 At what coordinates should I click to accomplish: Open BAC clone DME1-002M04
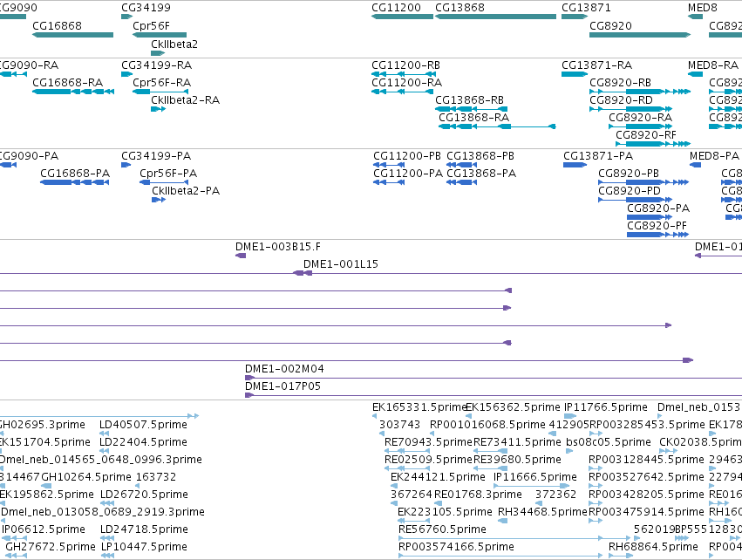284,369
